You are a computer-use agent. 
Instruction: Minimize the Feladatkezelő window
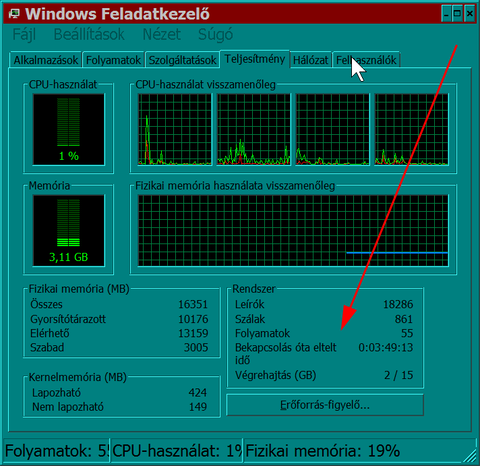(x=447, y=14)
